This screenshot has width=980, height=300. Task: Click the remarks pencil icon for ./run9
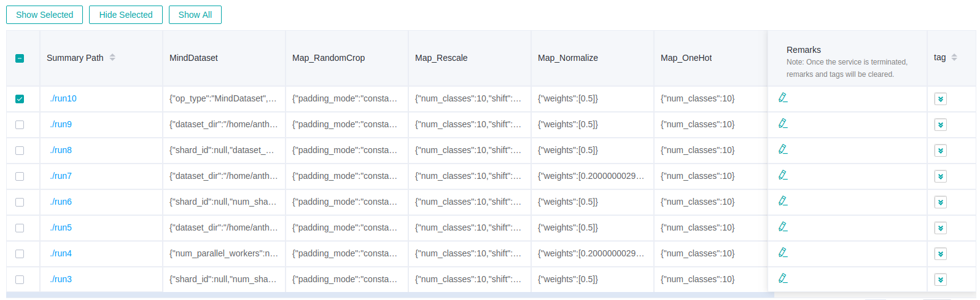(783, 124)
